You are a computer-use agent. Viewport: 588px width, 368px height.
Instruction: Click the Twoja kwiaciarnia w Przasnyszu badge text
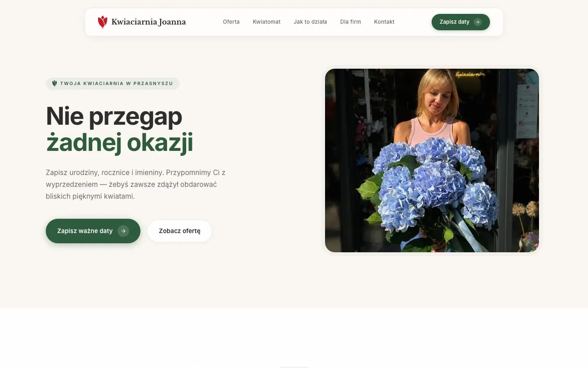point(116,83)
